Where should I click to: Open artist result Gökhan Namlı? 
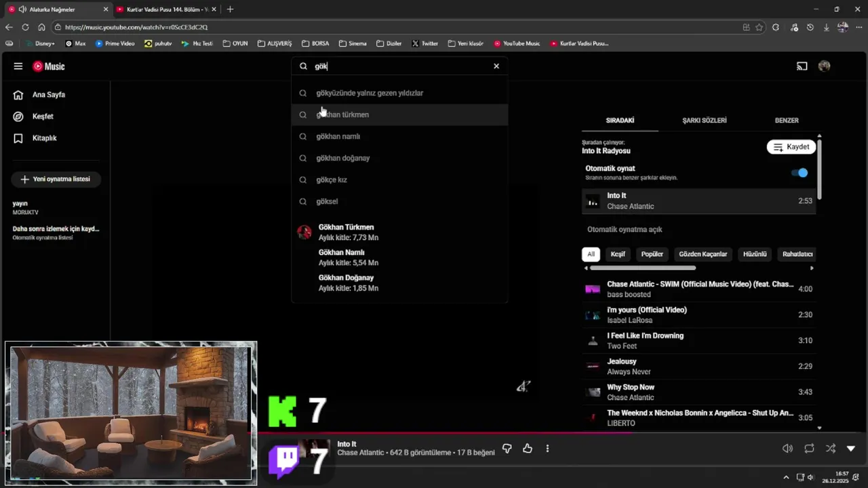(400, 258)
